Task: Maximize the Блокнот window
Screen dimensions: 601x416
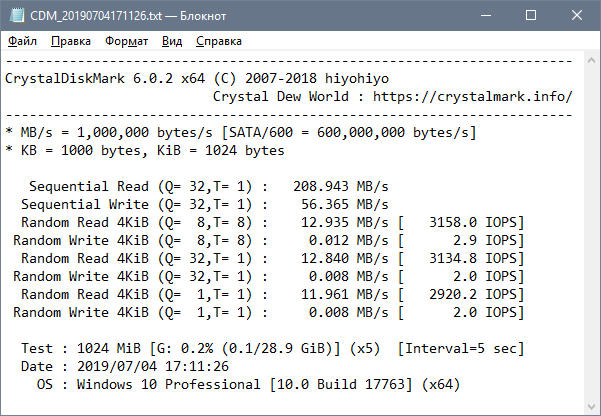Action: pyautogui.click(x=531, y=15)
